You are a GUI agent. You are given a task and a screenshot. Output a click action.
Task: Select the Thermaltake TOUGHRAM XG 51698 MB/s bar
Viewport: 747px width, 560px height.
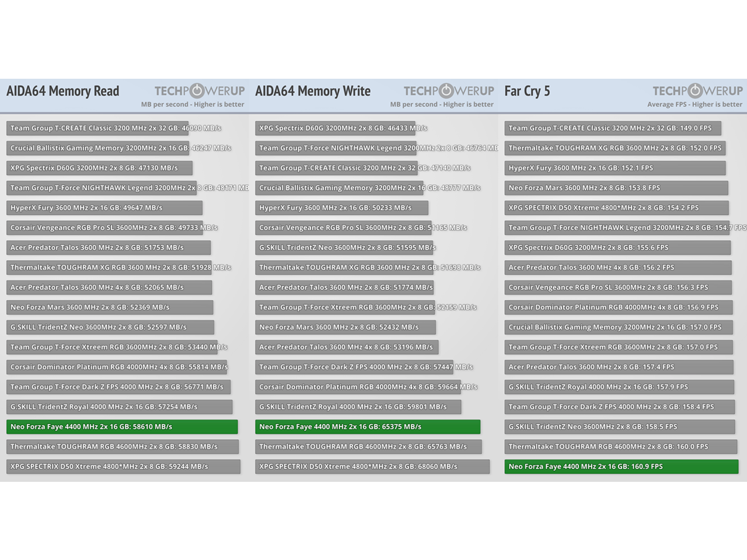[x=344, y=267]
